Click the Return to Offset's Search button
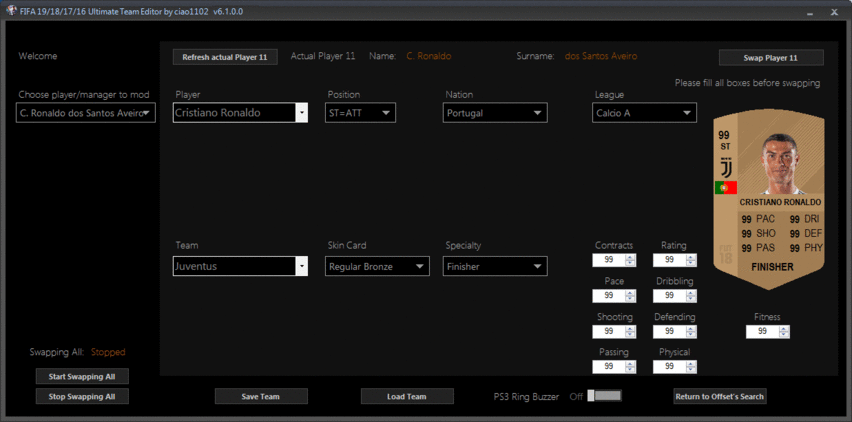This screenshot has height=422, width=852. 720,396
